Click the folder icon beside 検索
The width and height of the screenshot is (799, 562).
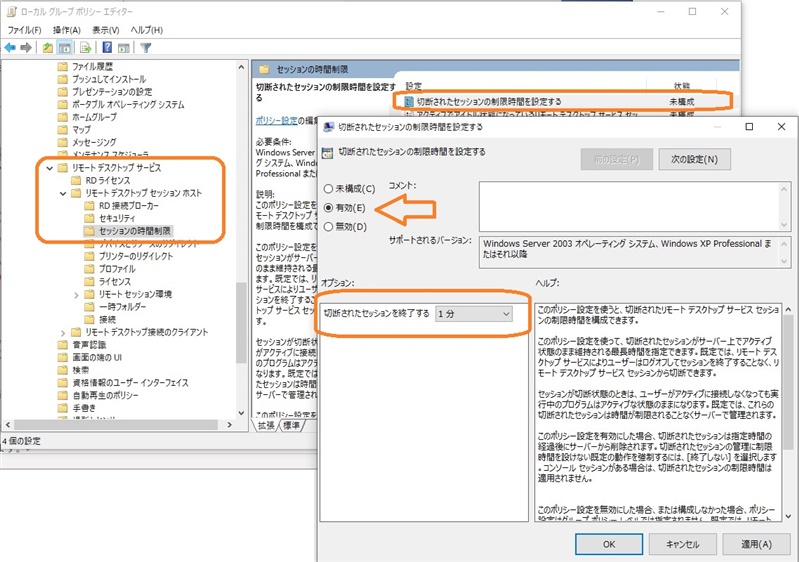coord(63,370)
